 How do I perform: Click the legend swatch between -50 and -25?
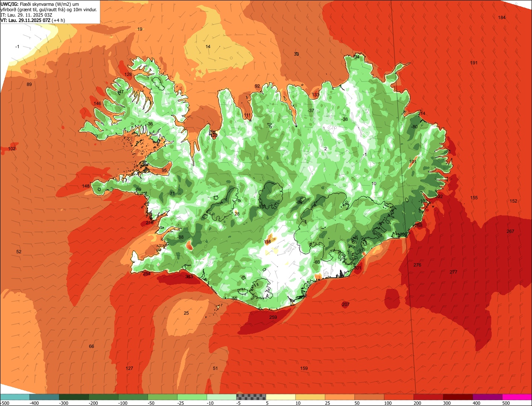point(162,397)
